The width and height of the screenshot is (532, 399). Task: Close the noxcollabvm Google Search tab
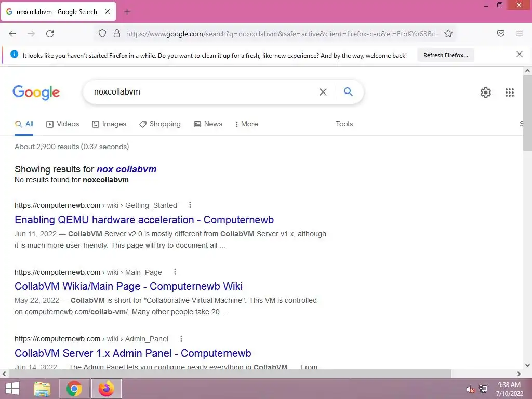(x=108, y=11)
